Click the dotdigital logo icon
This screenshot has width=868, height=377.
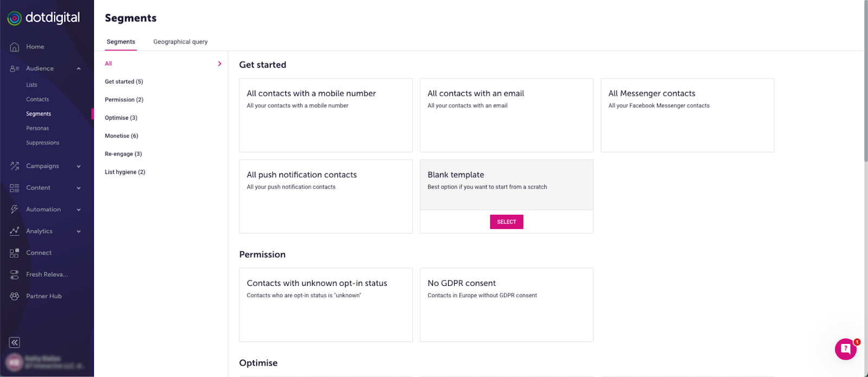[x=15, y=18]
